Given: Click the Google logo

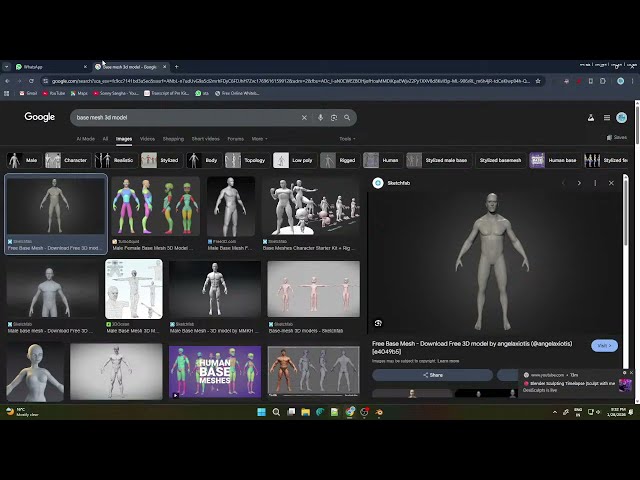Looking at the screenshot, I should (x=40, y=117).
